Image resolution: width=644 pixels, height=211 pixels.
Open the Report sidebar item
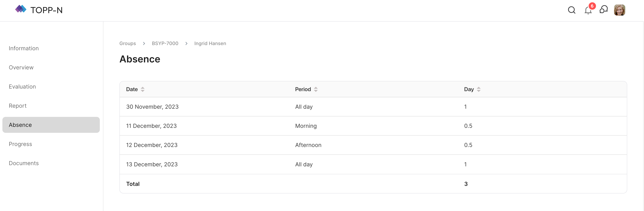[18, 106]
